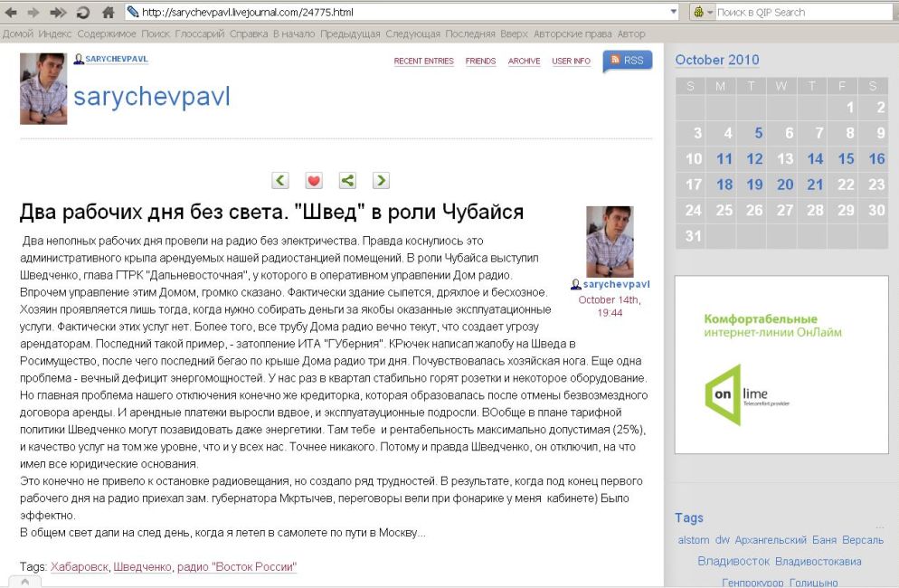This screenshot has height=588, width=899.
Task: Open the Recent Entries link
Action: [423, 62]
